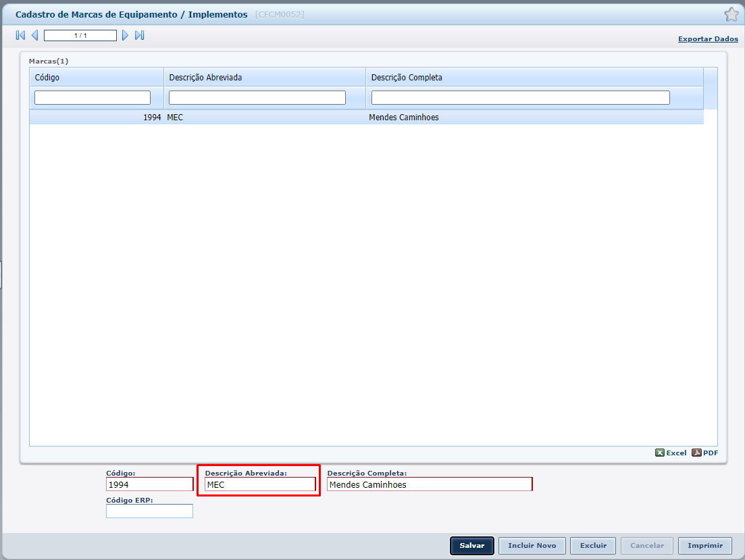
Task: Go to the last record arrow
Action: point(139,35)
